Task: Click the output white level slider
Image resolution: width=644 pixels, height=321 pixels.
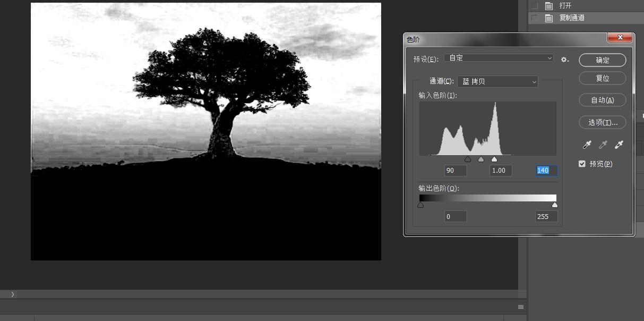Action: tap(555, 205)
